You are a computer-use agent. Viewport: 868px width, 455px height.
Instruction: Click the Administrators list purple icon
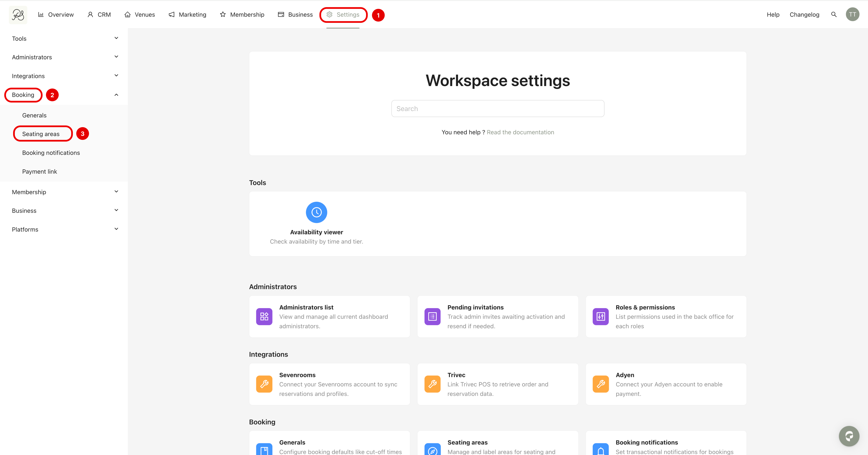coord(264,316)
